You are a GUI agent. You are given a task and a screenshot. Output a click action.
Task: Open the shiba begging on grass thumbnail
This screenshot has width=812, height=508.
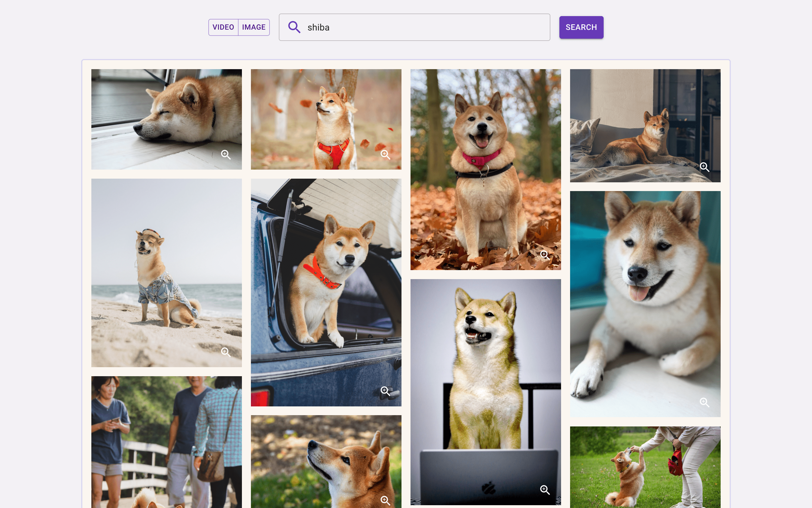tap(645, 467)
